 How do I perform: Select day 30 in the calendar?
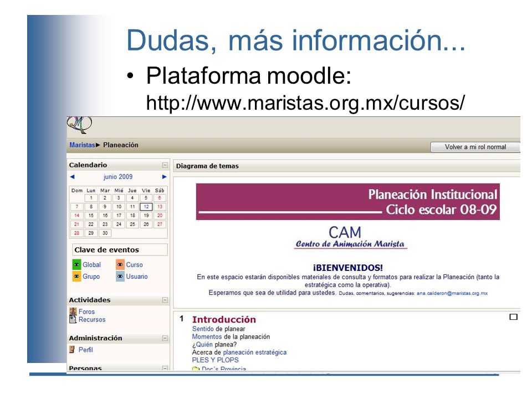(x=105, y=233)
